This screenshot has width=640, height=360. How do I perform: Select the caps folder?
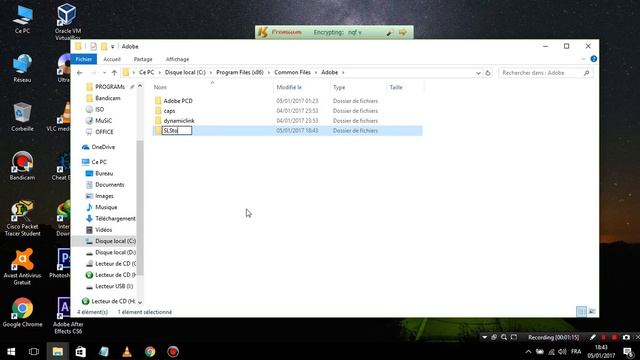169,111
